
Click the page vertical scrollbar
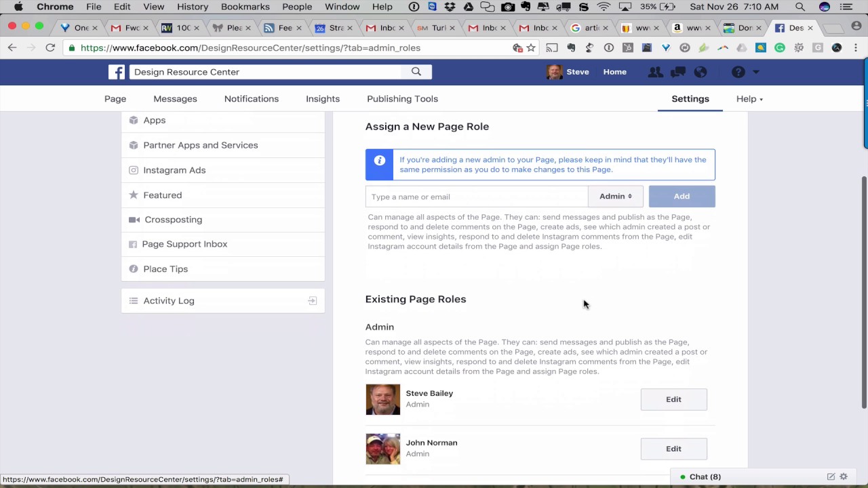pos(864,291)
